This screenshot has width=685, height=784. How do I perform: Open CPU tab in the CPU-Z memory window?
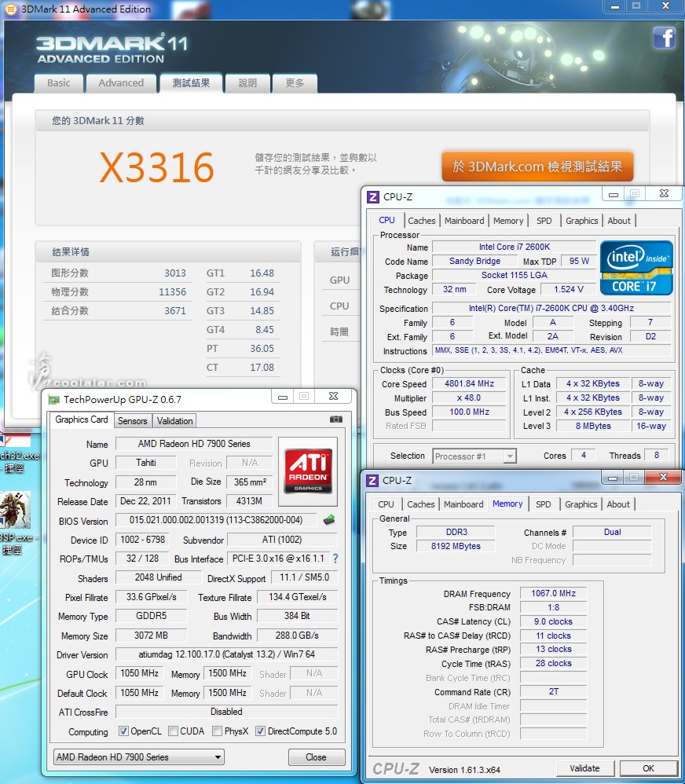coord(386,504)
